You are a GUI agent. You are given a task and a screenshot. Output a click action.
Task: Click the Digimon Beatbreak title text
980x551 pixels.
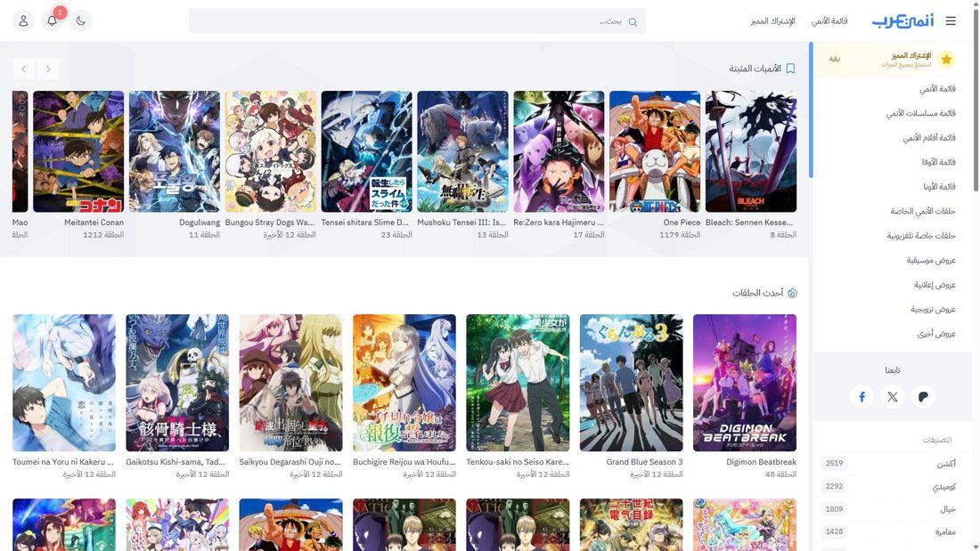point(761,462)
